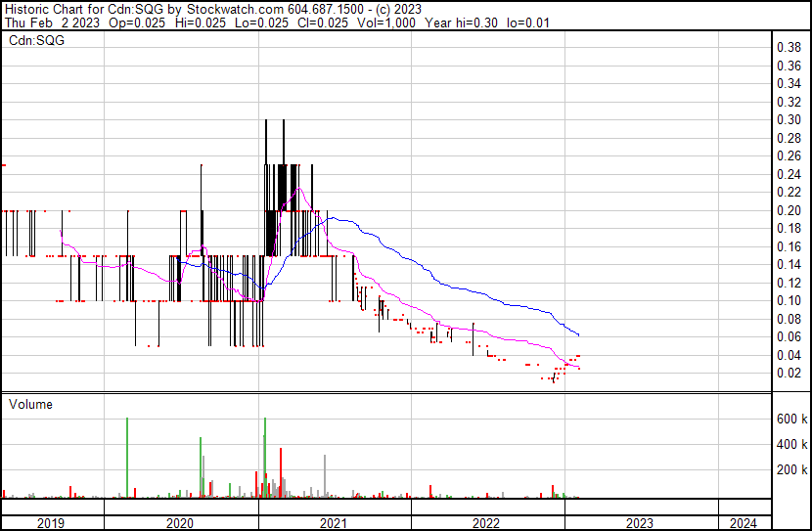Select the 2019 year marker on timeline
Viewport: 812px width, 531px height.
[x=51, y=523]
